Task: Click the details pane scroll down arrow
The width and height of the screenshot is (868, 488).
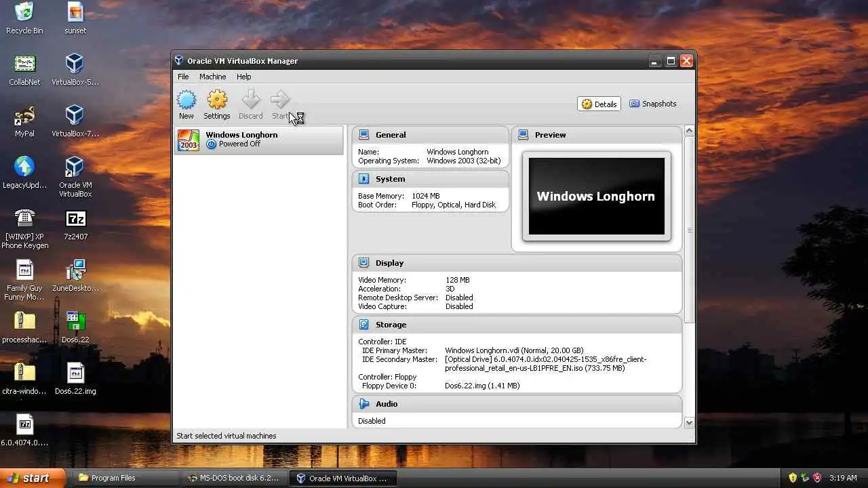Action: click(689, 423)
